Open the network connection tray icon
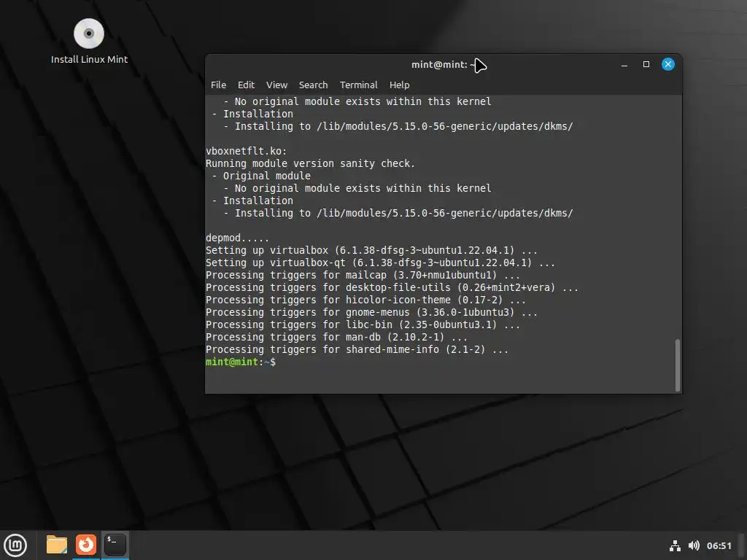 [675, 545]
